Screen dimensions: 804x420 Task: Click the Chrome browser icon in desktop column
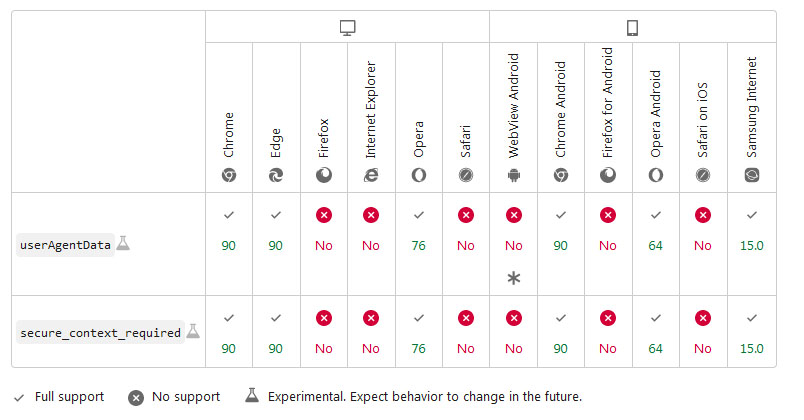point(229,175)
